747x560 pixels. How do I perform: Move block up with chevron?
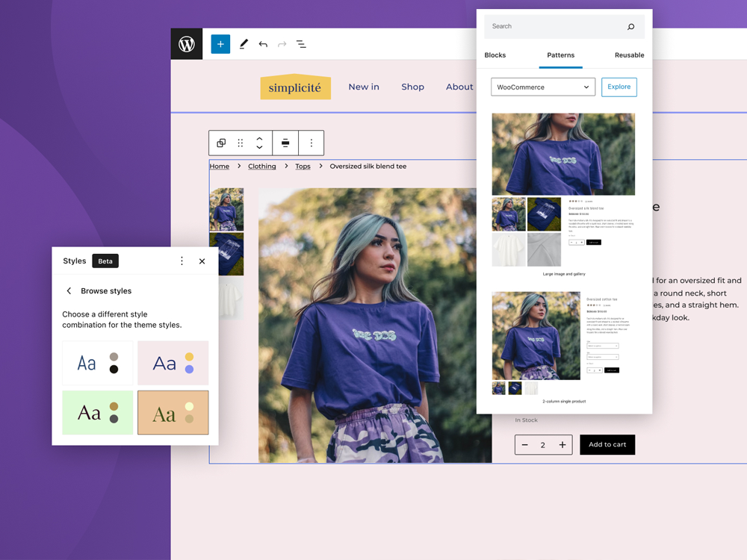tap(259, 138)
